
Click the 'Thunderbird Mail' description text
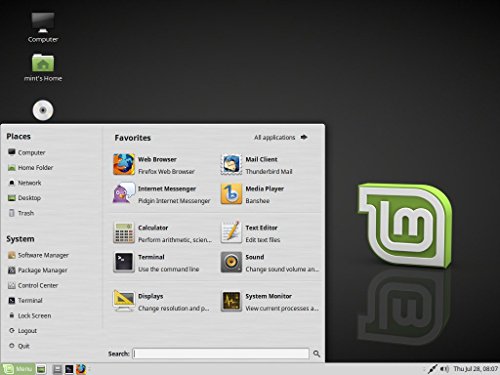(x=269, y=171)
